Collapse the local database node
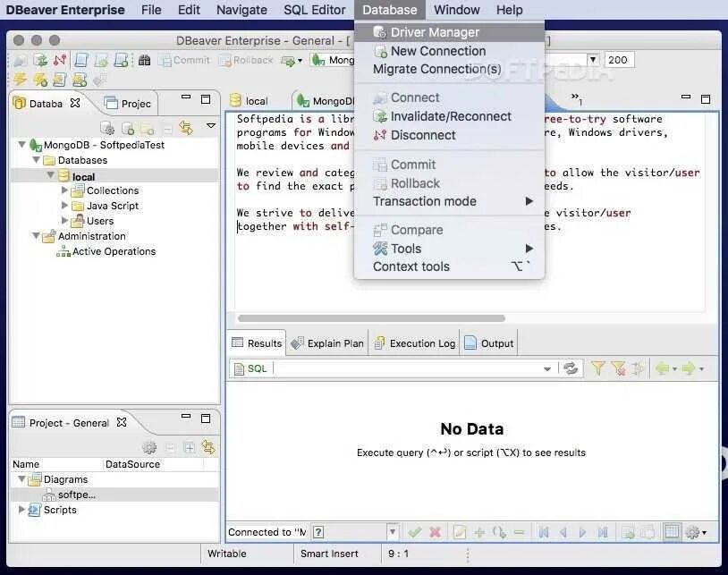This screenshot has height=575, width=728. 51,175
